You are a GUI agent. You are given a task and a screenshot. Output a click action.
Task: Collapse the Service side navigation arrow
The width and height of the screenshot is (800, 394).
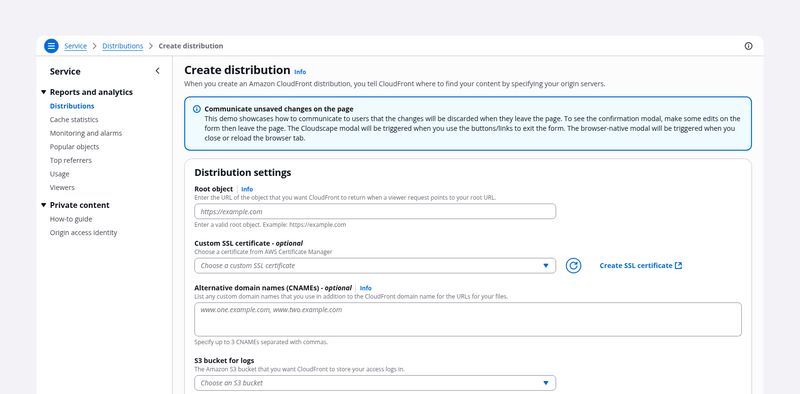pos(157,71)
